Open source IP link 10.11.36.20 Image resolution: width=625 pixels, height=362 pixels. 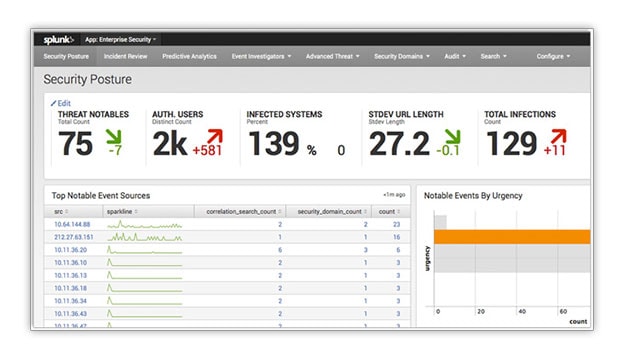(x=71, y=250)
